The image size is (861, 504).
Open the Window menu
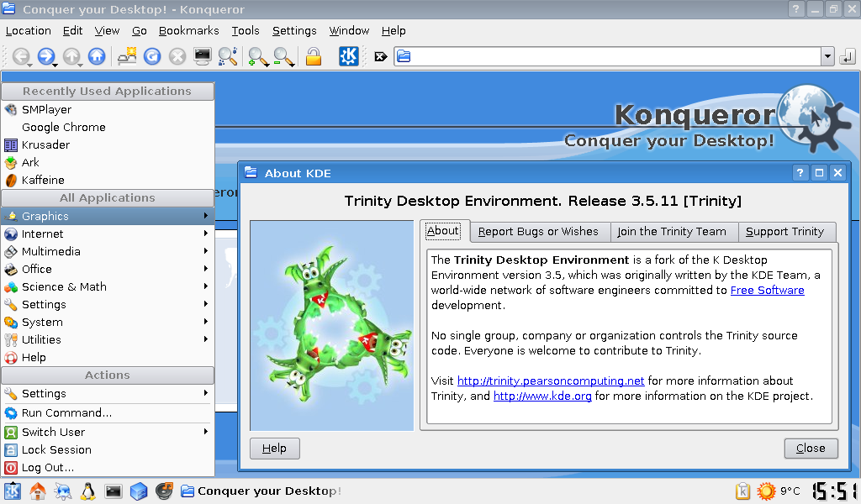pos(349,31)
